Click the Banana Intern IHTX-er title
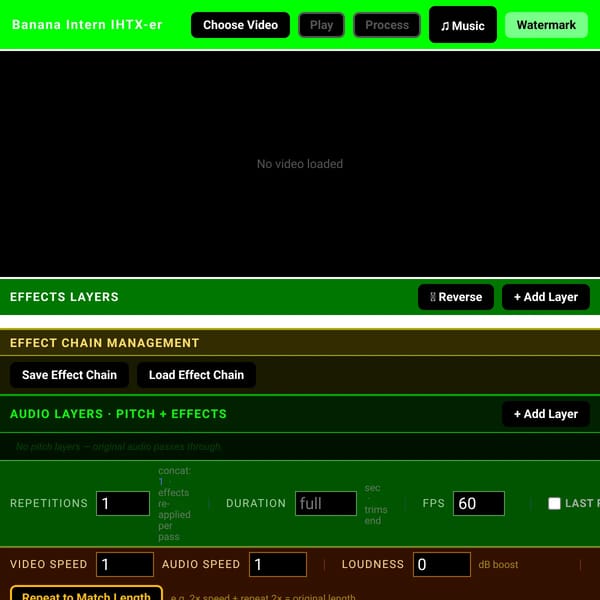 (x=87, y=25)
